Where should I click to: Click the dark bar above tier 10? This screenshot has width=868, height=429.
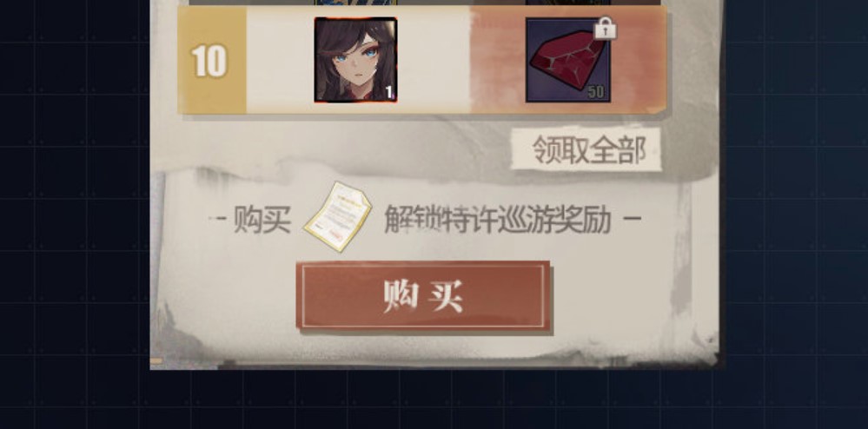pyautogui.click(x=425, y=3)
